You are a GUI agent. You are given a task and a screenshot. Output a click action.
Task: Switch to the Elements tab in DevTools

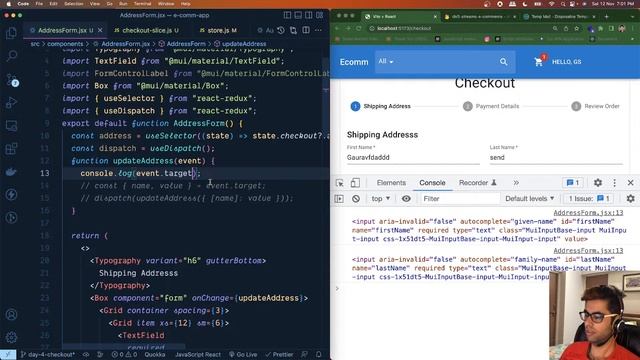click(391, 183)
